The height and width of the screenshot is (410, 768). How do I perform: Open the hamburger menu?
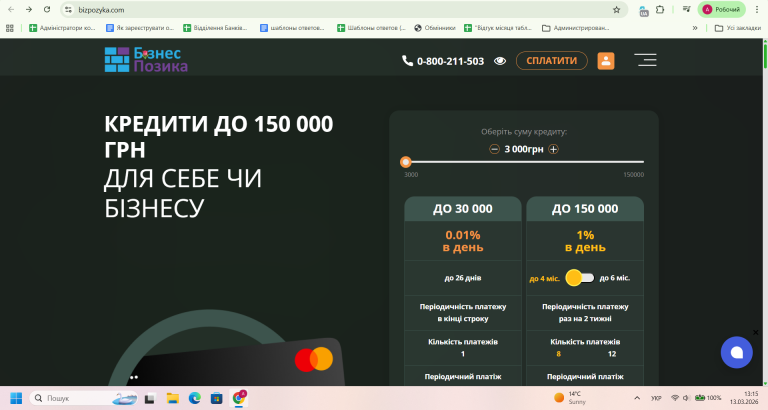(x=646, y=60)
